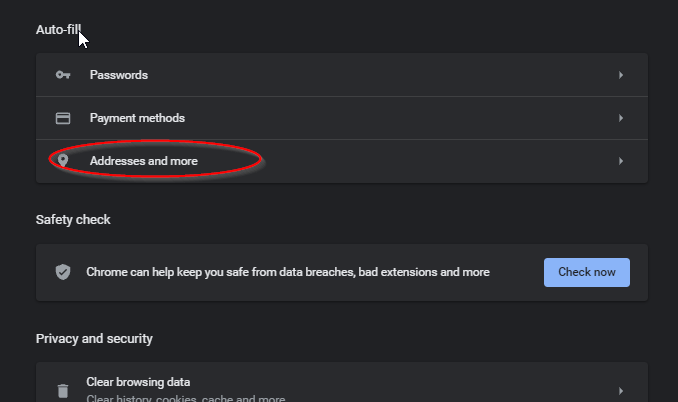The image size is (678, 402).
Task: Expand the Clear browsing data row arrow
Action: tap(621, 391)
